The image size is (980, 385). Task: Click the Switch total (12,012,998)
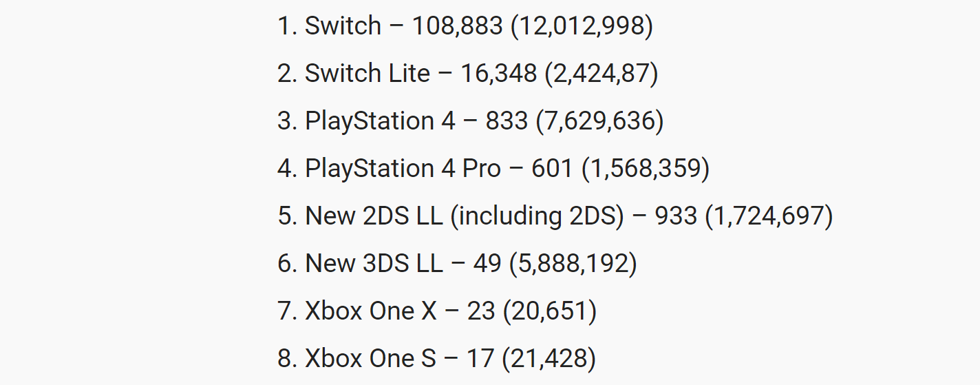(x=582, y=25)
